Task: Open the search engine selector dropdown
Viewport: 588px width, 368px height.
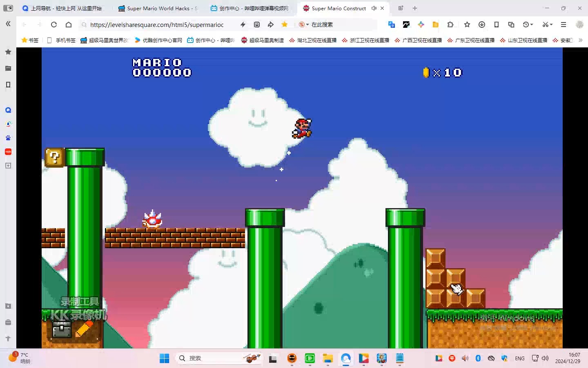Action: click(303, 25)
